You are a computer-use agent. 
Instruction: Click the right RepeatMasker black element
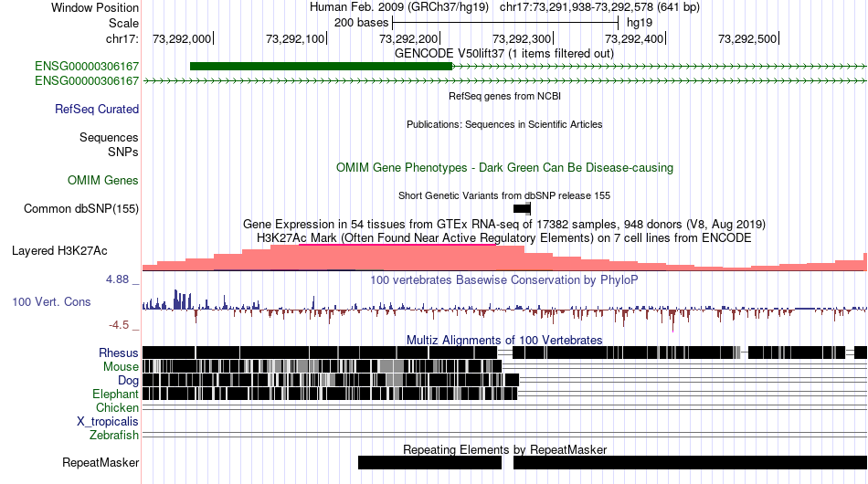[691, 462]
